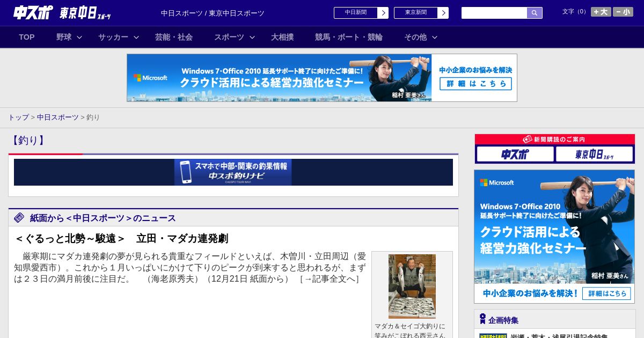Click the Microsoft seminar ad in the sidebar

click(x=554, y=237)
